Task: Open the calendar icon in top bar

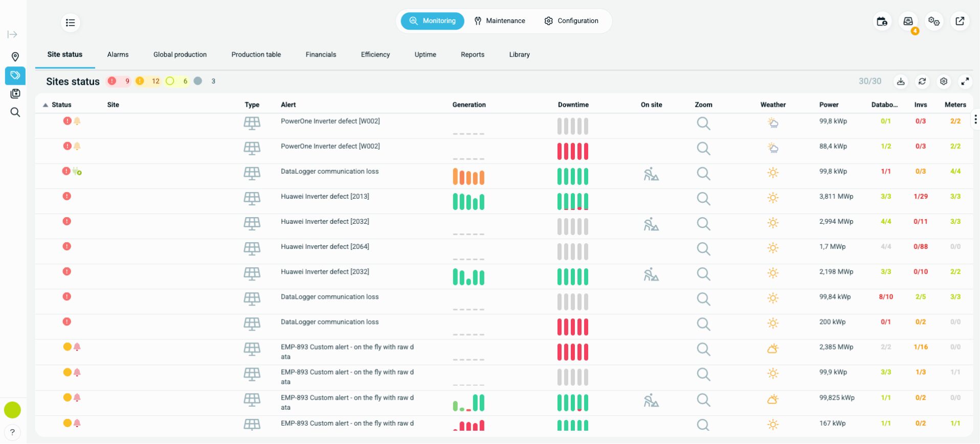Action: click(x=882, y=21)
